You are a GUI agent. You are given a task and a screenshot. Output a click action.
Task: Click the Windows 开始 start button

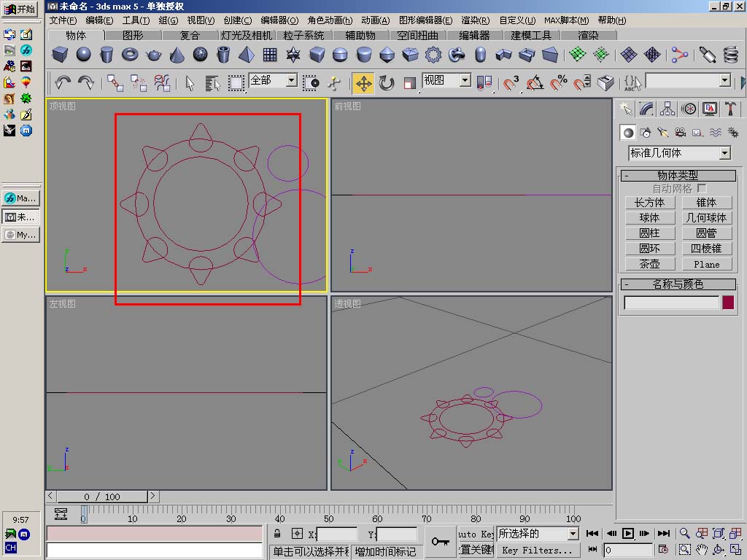20,9
